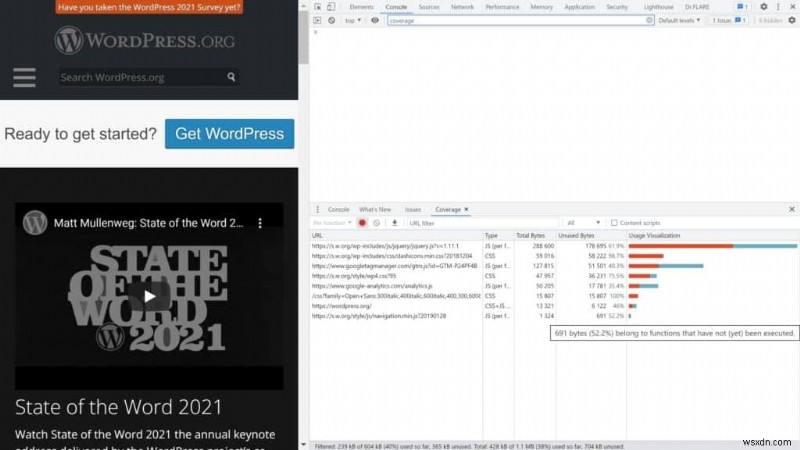The image size is (800, 450).
Task: Switch to the Application tab
Action: (579, 7)
